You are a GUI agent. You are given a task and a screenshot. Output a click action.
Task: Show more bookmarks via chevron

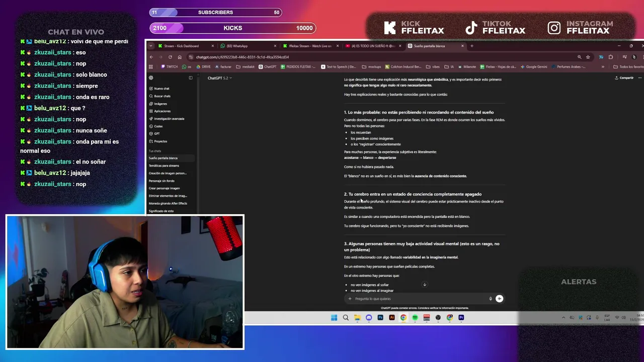pyautogui.click(x=603, y=66)
